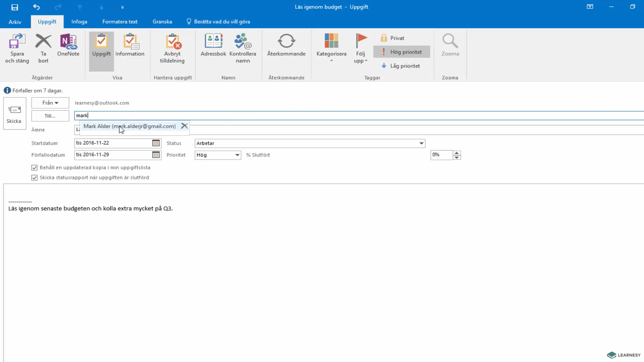644x362 pixels.
Task: Uncheck Skicka statusrapport checkbox
Action: [x=34, y=178]
